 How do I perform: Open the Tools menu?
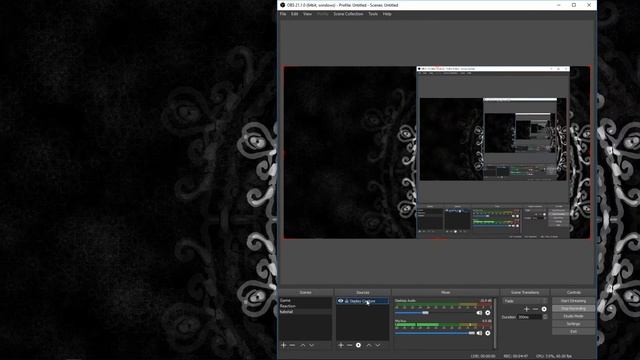click(373, 14)
